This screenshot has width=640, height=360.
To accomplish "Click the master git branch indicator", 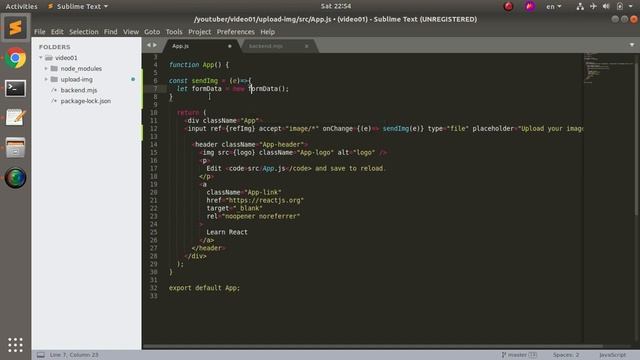I will point(519,355).
